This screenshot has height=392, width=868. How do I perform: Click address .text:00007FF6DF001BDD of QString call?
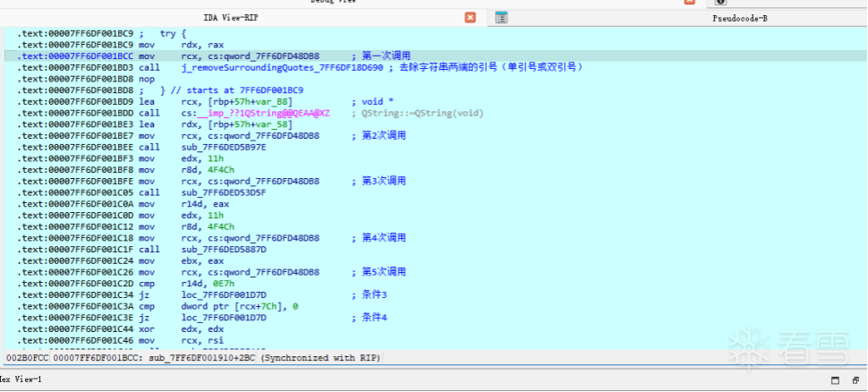point(75,113)
